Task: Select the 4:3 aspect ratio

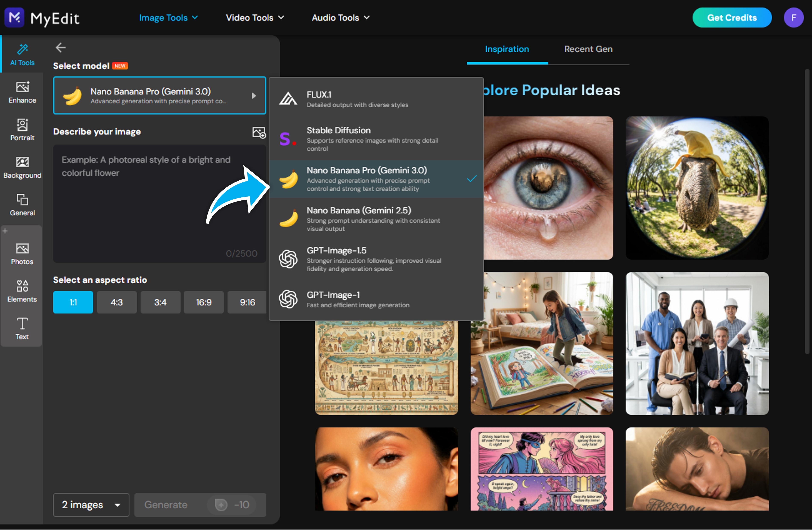Action: pos(117,302)
